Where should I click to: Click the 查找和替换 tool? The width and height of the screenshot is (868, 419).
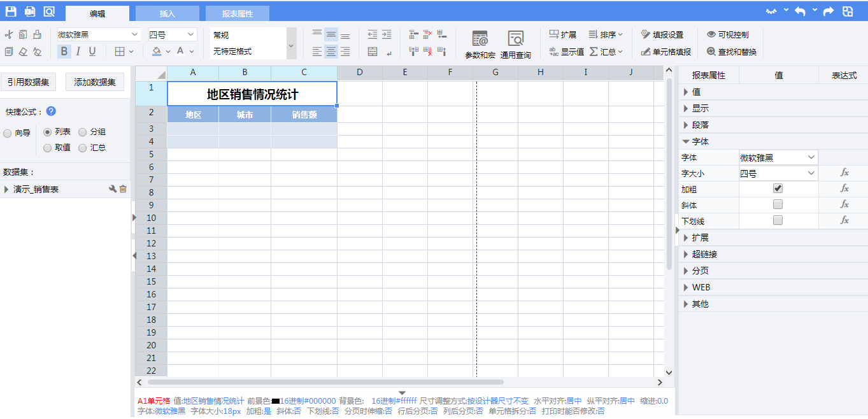pyautogui.click(x=731, y=52)
